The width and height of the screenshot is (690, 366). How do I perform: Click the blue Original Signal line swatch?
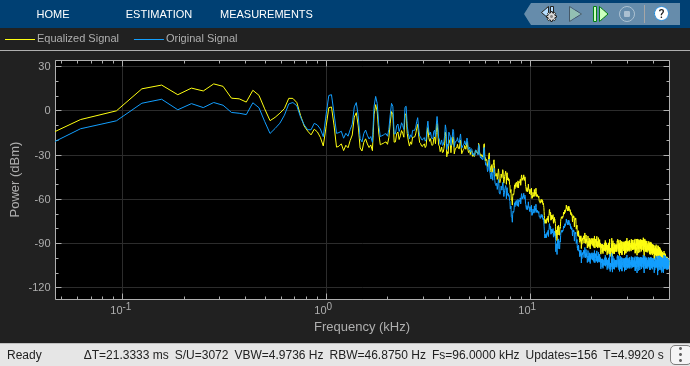click(149, 39)
